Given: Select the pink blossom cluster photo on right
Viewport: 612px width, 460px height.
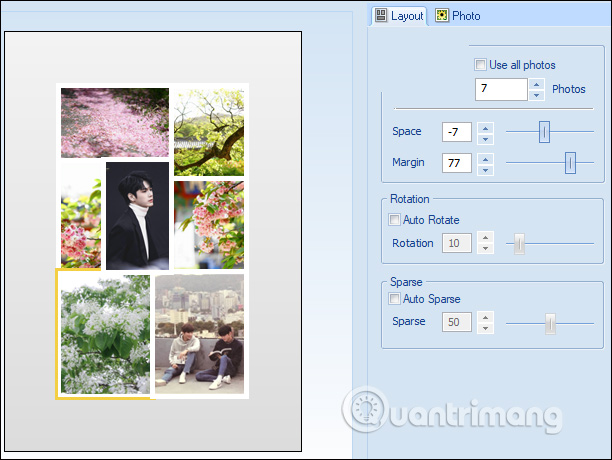Looking at the screenshot, I should (x=209, y=225).
